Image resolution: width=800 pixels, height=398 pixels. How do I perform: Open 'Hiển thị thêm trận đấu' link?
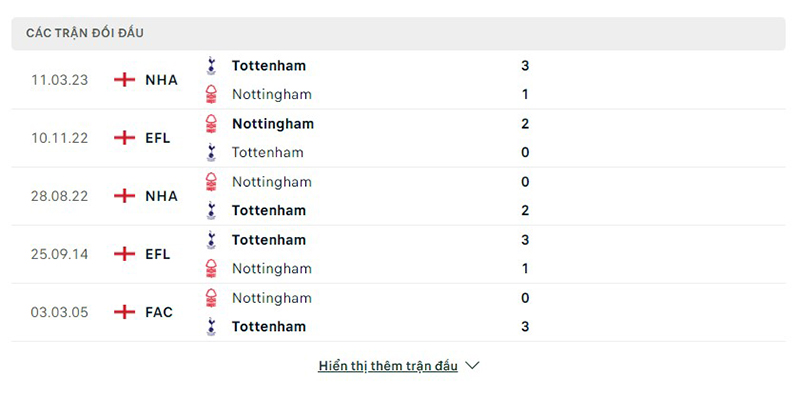pyautogui.click(x=388, y=366)
